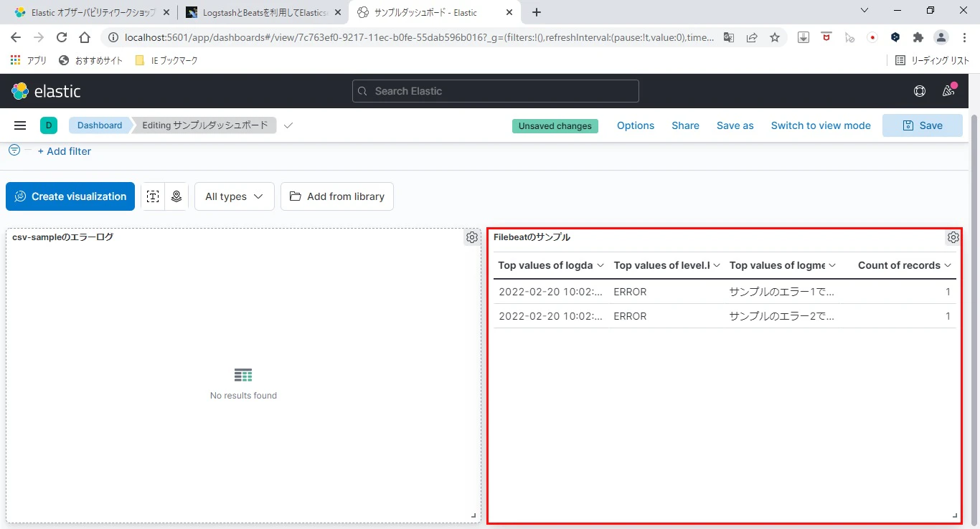
Task: Go to the browser home page
Action: click(x=85, y=37)
